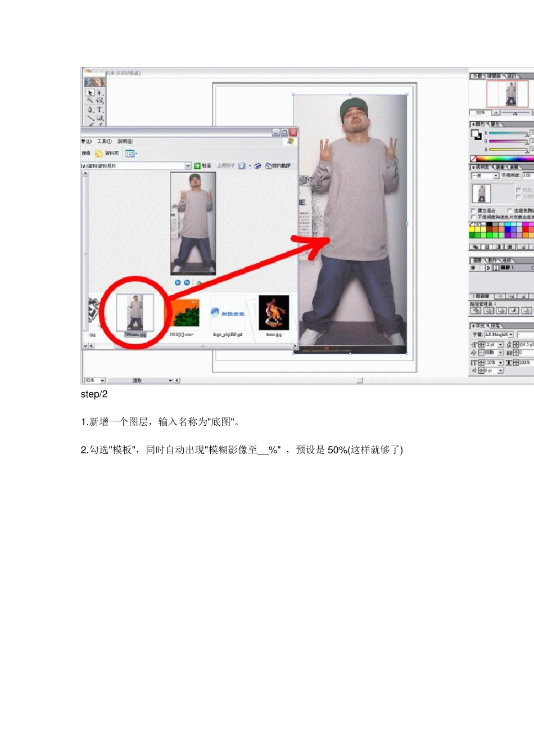Toggle the first checkbox under Transparency thumbnail

coord(473,211)
